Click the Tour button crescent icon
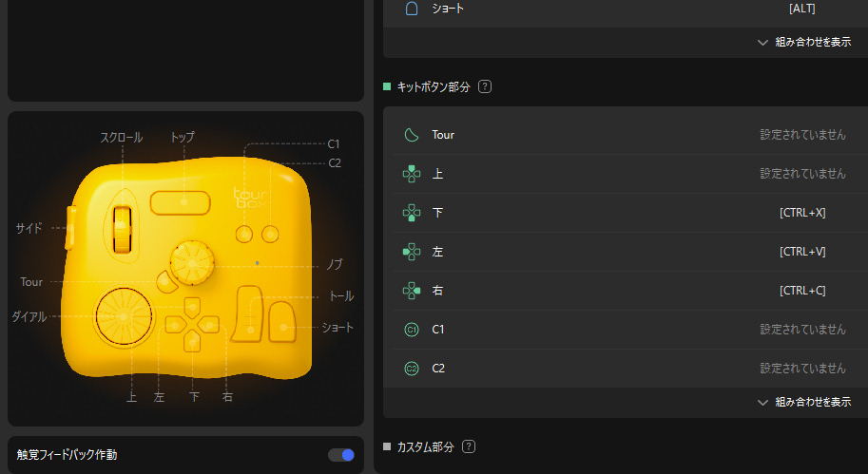 click(412, 135)
